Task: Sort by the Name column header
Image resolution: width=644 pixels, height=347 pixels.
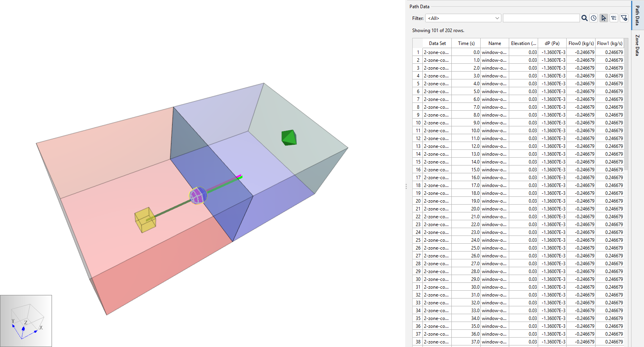Action: [x=494, y=43]
